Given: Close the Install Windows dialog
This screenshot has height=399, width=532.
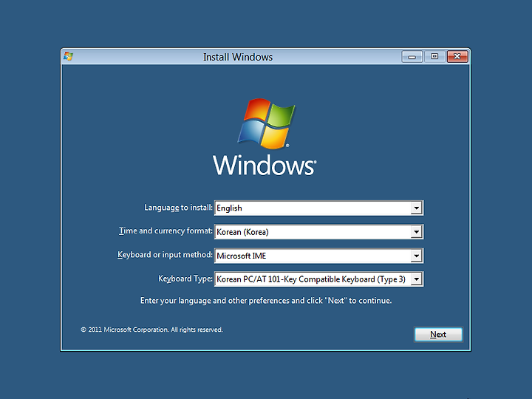Looking at the screenshot, I should [x=457, y=57].
